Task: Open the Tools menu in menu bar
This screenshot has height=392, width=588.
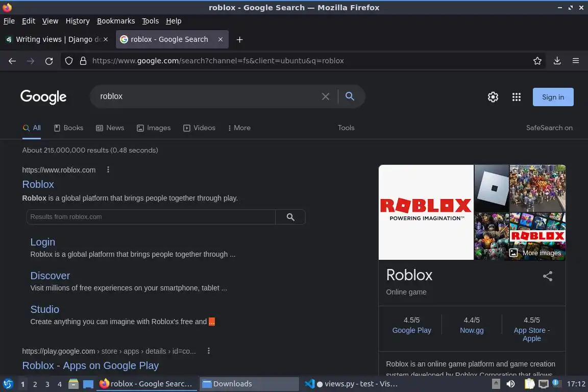Action: tap(151, 21)
